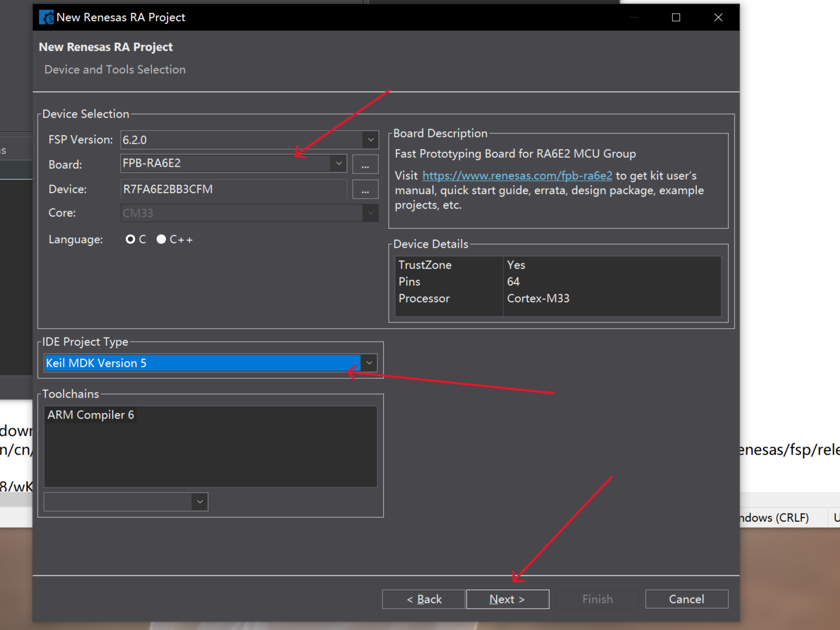The height and width of the screenshot is (630, 840).
Task: Open the Device browse ellipsis button
Action: (x=365, y=190)
